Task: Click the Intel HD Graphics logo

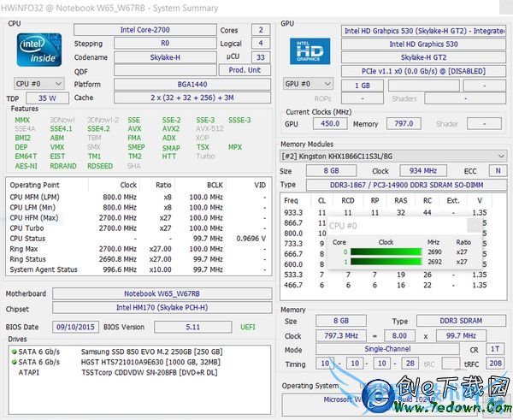Action: tap(310, 51)
